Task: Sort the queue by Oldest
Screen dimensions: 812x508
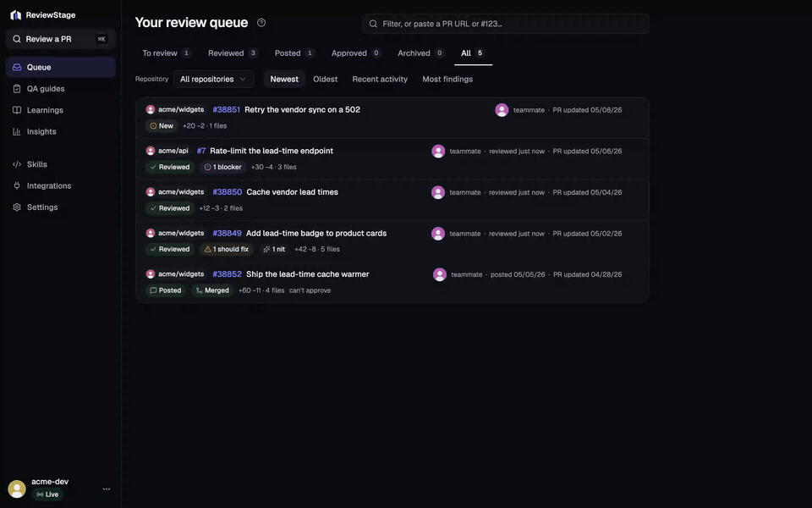Action: 325,80
